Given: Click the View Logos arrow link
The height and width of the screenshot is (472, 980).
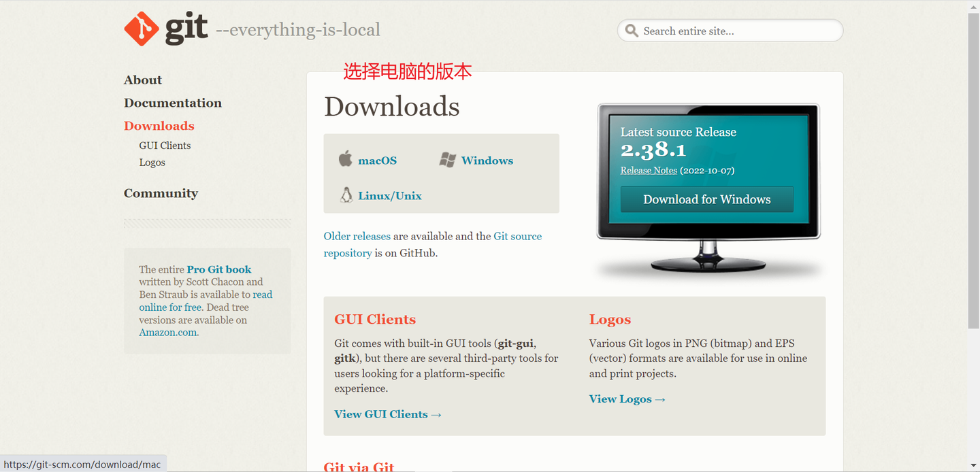Looking at the screenshot, I should click(x=627, y=399).
